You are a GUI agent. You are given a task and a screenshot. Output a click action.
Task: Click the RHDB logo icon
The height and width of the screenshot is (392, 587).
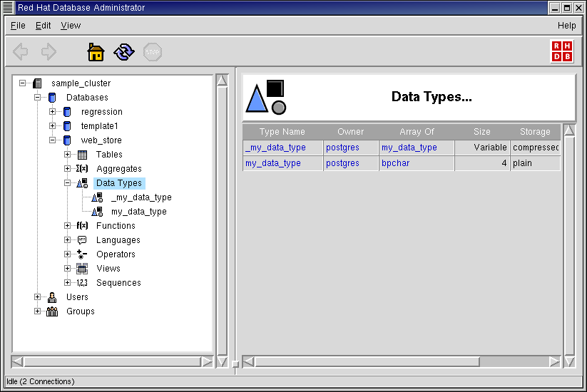[561, 51]
